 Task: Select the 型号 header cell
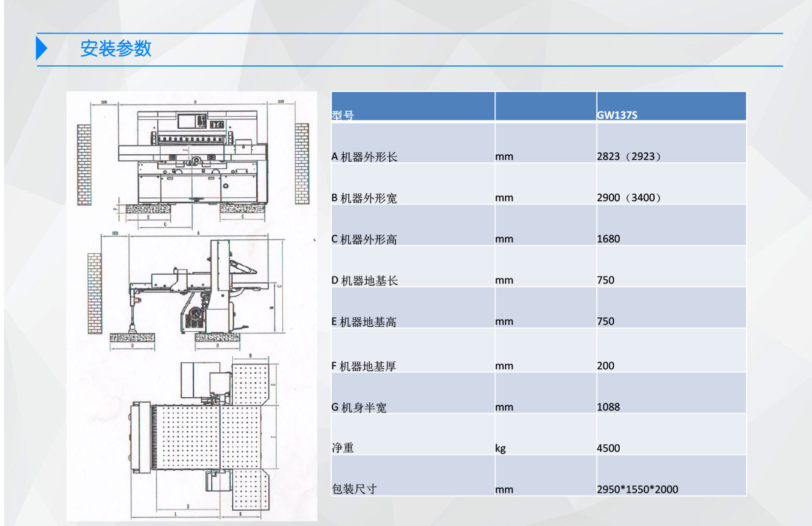point(343,115)
